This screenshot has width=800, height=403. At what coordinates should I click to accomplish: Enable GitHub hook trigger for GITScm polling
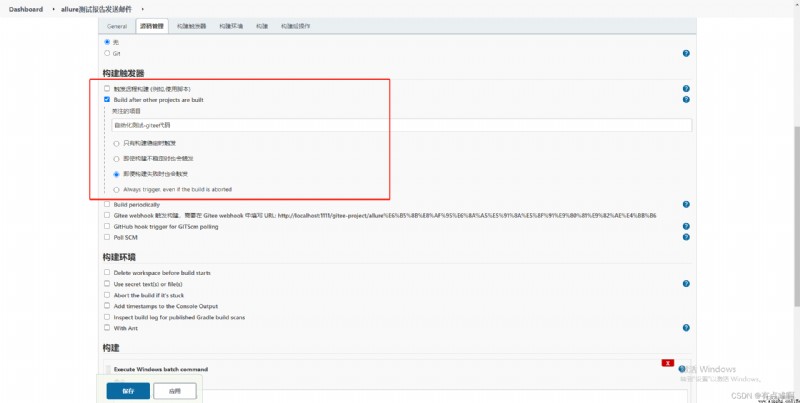point(107,226)
